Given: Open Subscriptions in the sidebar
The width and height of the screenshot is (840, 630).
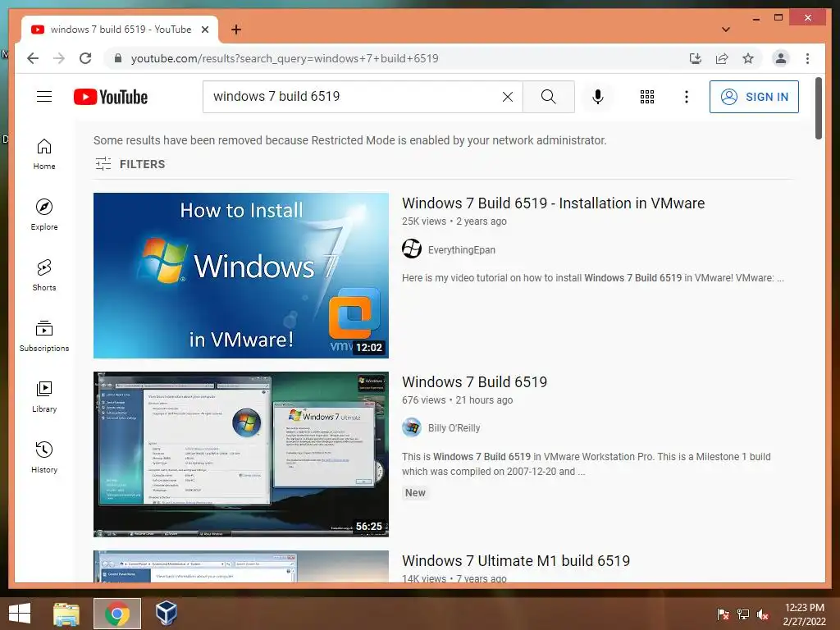Looking at the screenshot, I should pyautogui.click(x=44, y=336).
